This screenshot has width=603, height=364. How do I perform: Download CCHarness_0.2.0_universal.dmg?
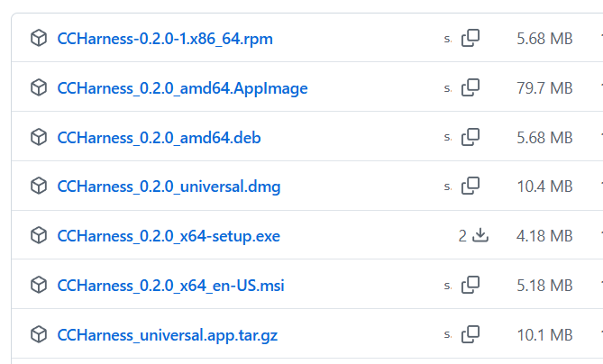(169, 187)
